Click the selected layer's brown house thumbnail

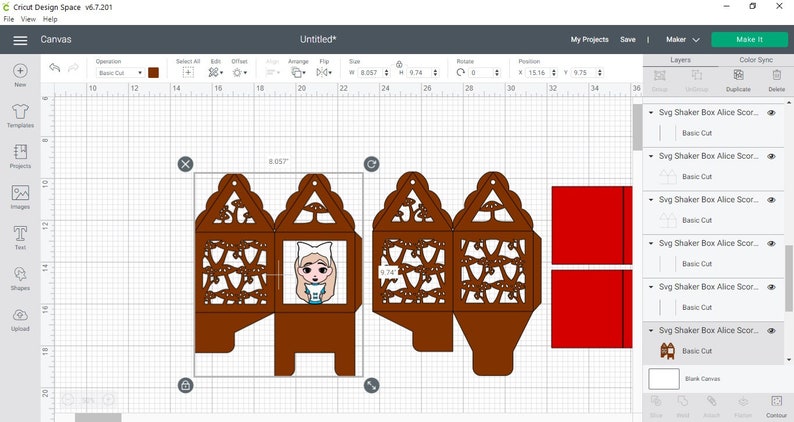[x=667, y=351]
